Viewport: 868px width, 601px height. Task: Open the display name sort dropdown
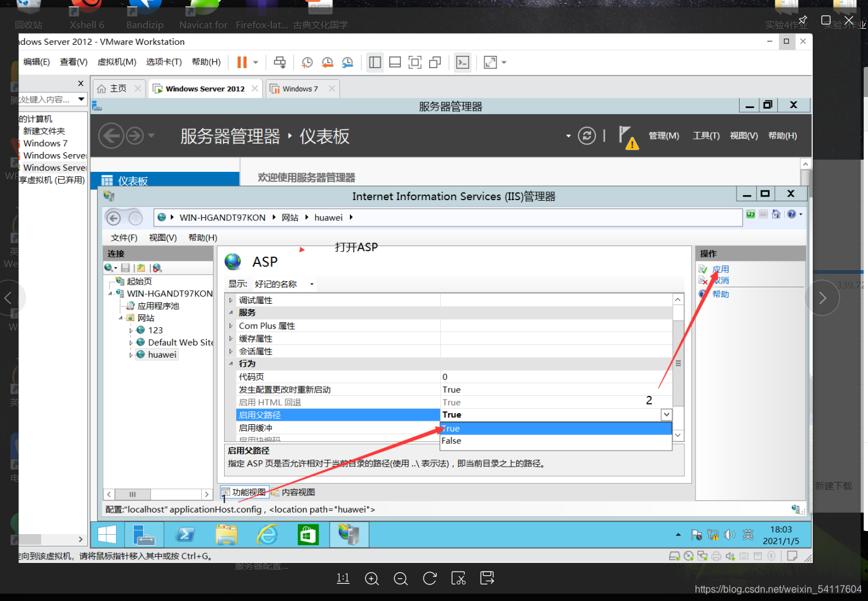click(x=312, y=284)
